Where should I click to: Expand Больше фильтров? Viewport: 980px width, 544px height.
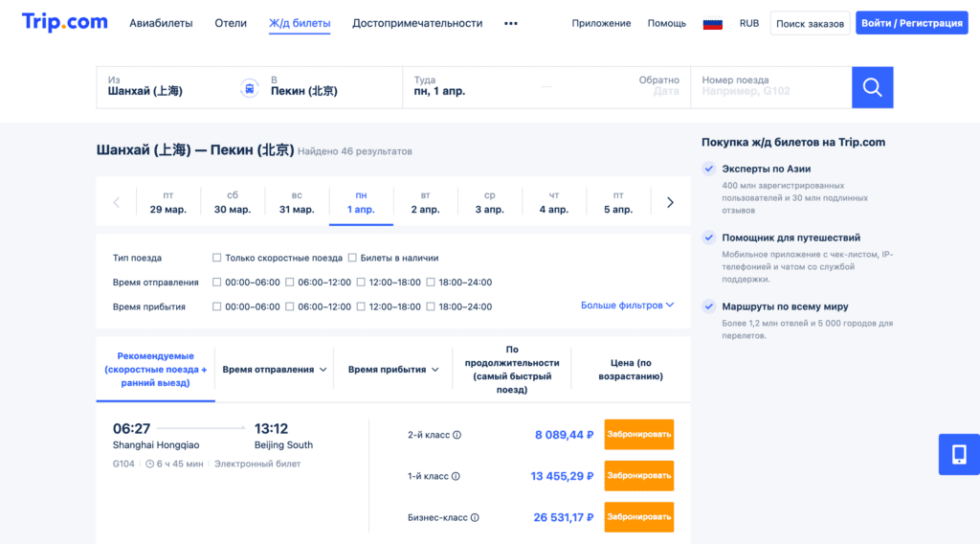[x=627, y=306]
